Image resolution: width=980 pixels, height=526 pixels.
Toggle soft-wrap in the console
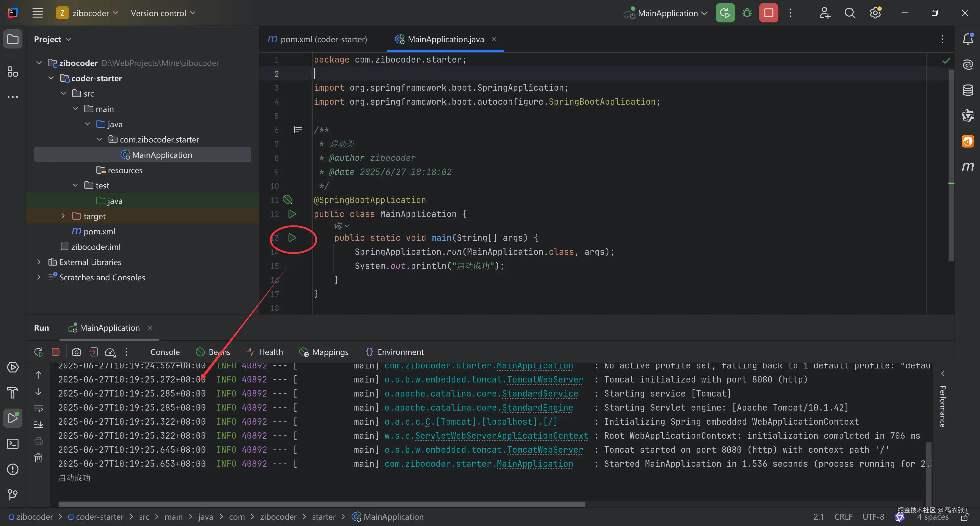(x=39, y=408)
